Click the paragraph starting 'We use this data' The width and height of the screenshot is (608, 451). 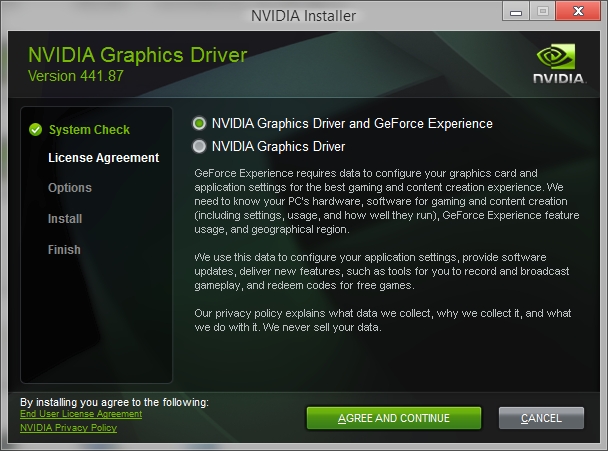pos(382,271)
